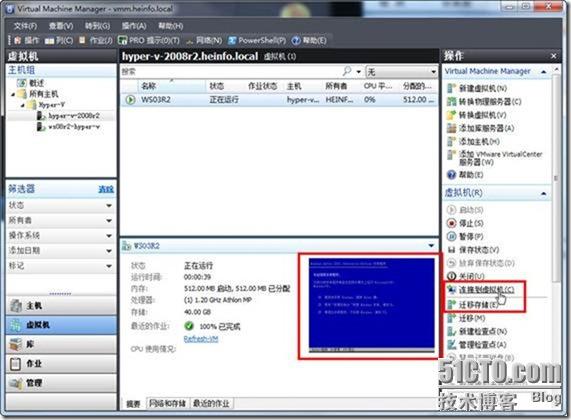Click the PRO 提示 toolbar button

click(x=149, y=40)
